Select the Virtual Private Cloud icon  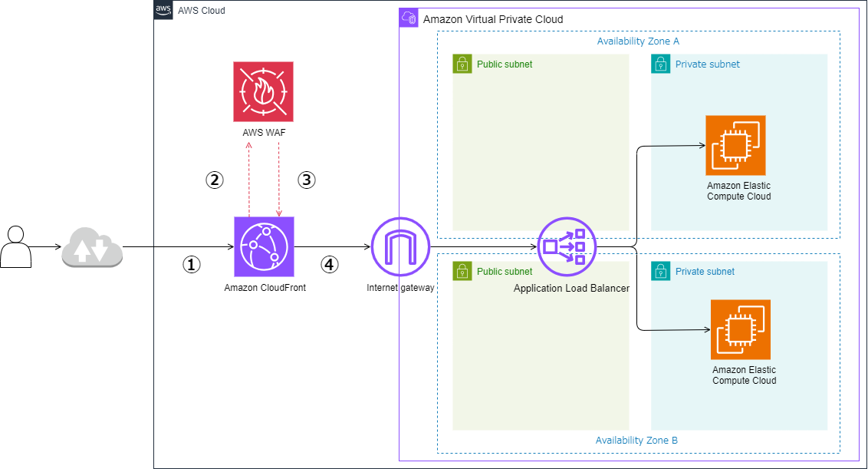click(x=409, y=18)
